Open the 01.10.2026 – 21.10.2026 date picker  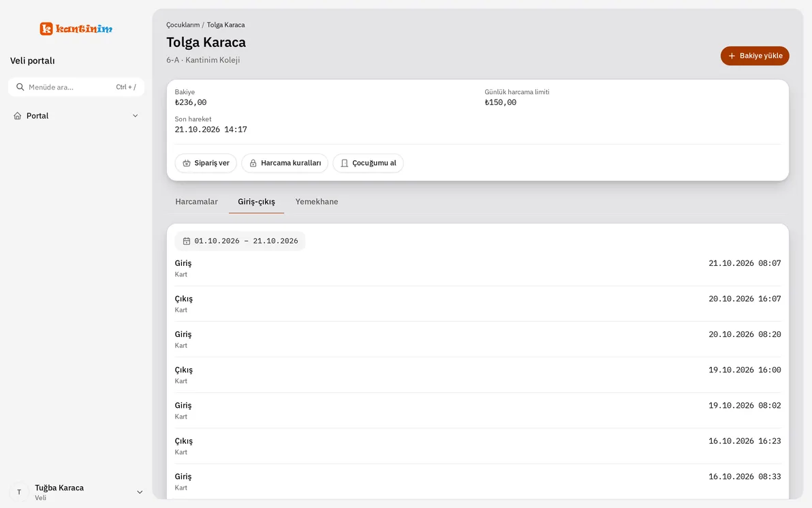(x=240, y=241)
